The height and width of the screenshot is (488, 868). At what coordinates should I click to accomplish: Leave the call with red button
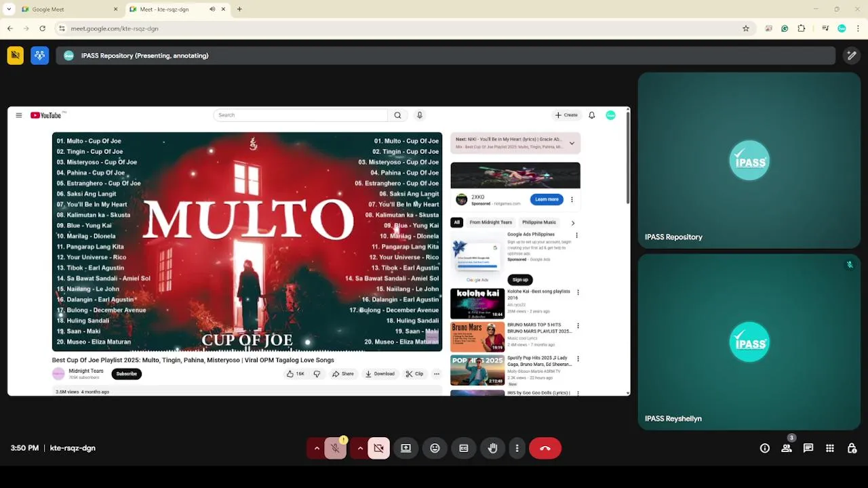click(x=545, y=448)
